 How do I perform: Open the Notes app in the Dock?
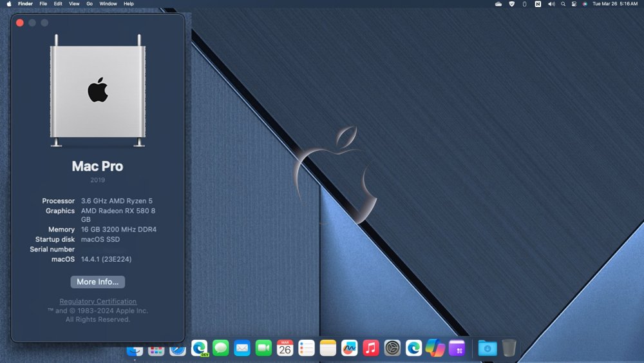pos(328,348)
